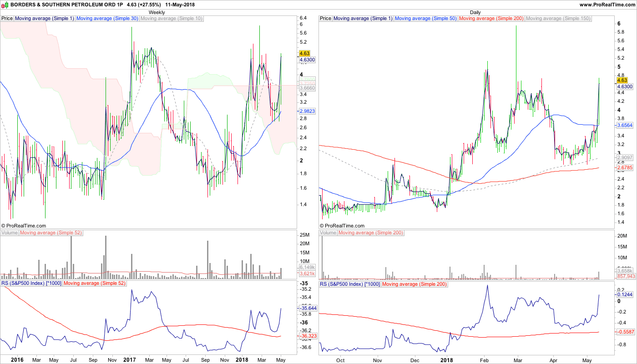Viewport: 637px width, 364px height.
Task: Click the 2016 label on the Weekly time axis
Action: (17, 359)
